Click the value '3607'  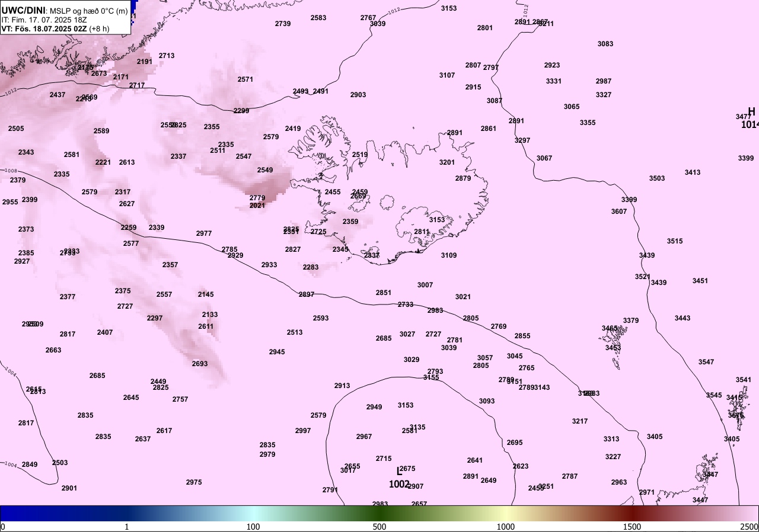click(x=619, y=211)
